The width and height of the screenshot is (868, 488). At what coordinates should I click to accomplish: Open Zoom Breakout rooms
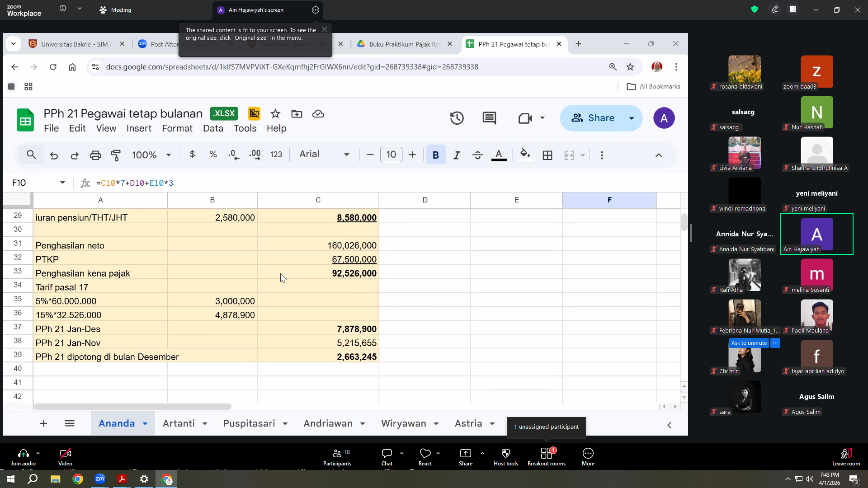pyautogui.click(x=547, y=457)
